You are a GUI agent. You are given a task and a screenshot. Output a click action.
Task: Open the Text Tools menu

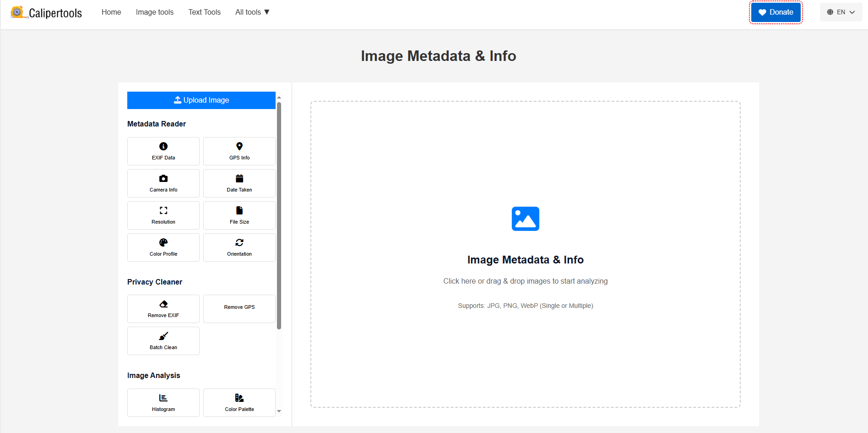pos(204,12)
